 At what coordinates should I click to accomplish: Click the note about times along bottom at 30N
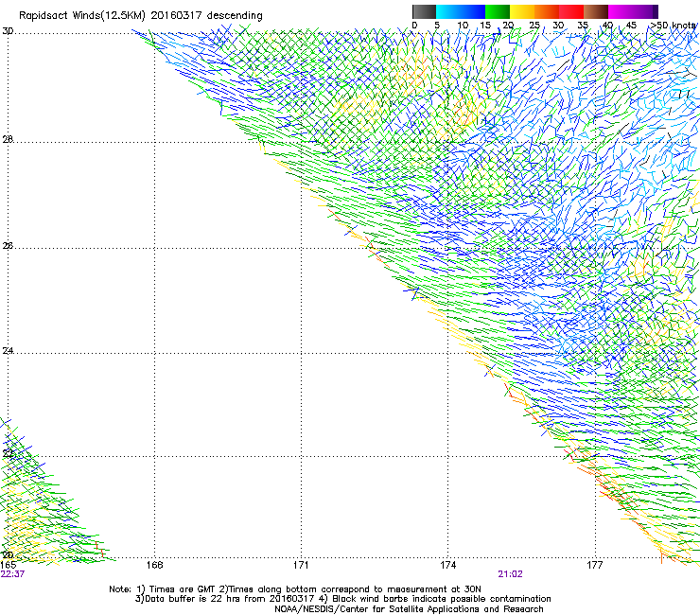click(350, 589)
